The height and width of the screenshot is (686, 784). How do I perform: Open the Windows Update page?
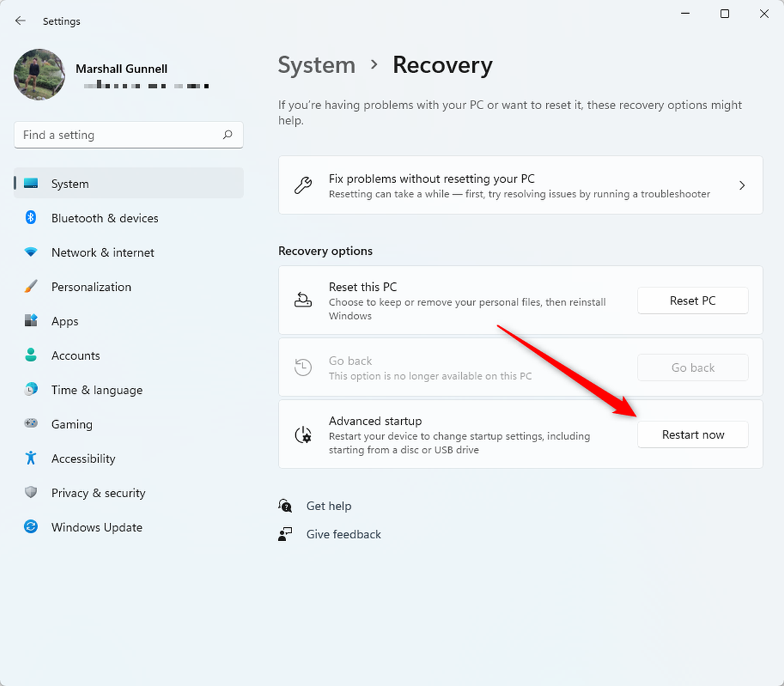pyautogui.click(x=129, y=527)
